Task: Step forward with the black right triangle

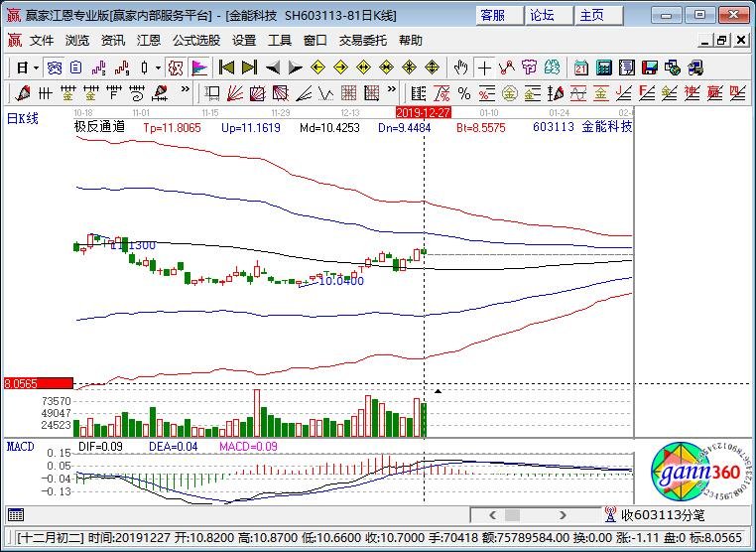Action: point(295,68)
